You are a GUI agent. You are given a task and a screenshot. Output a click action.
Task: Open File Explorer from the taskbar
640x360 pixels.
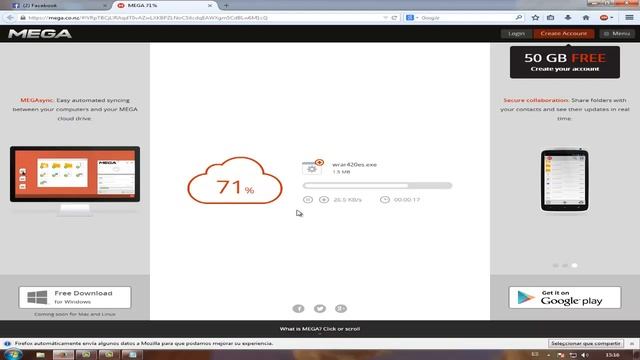click(40, 355)
